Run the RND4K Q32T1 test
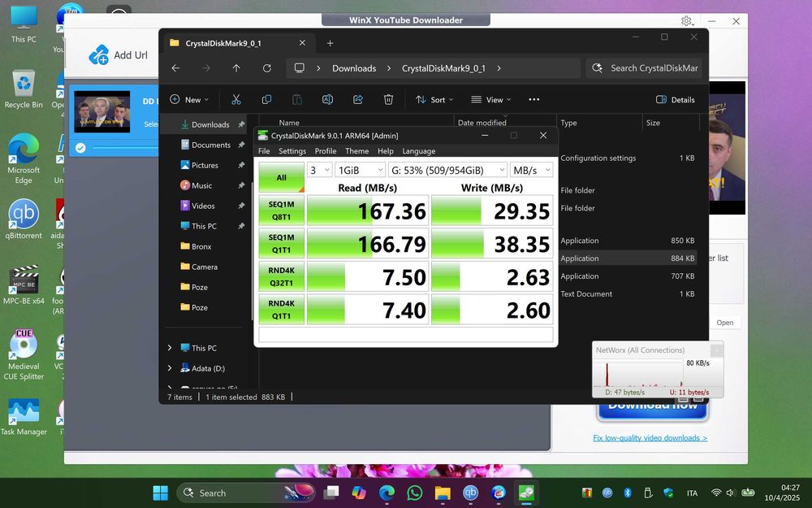Screen dimensions: 812x508 (281, 276)
